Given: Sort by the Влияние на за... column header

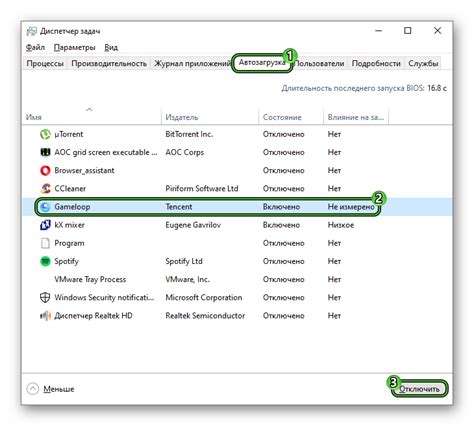Looking at the screenshot, I should 356,117.
